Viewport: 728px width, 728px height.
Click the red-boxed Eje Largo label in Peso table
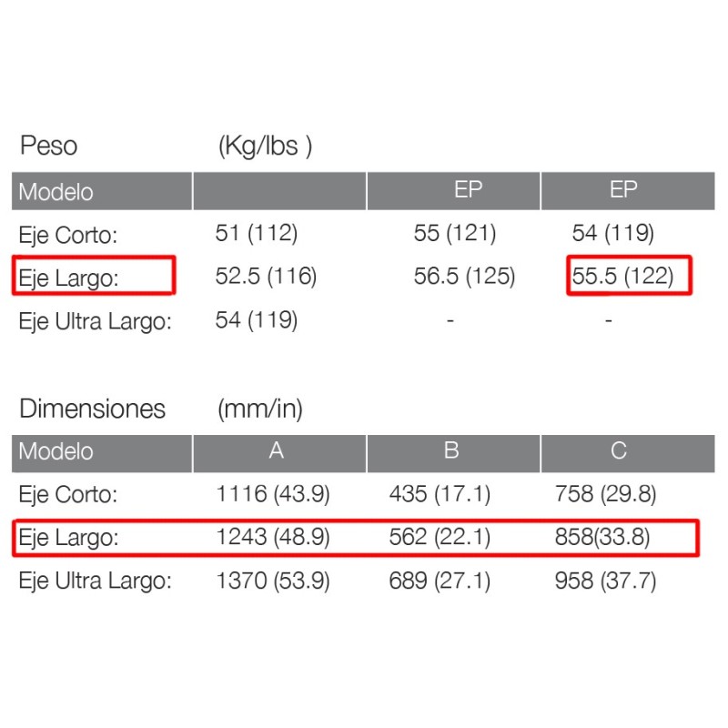tap(68, 278)
